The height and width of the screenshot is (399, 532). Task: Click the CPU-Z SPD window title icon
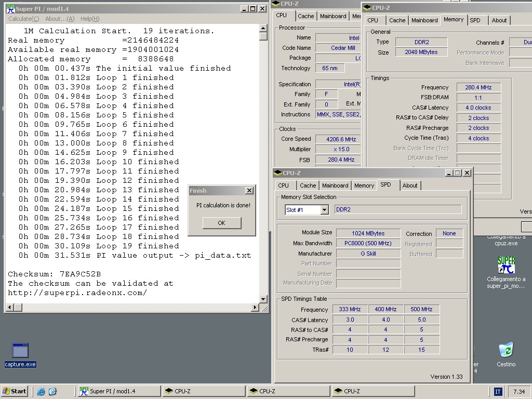[278, 173]
